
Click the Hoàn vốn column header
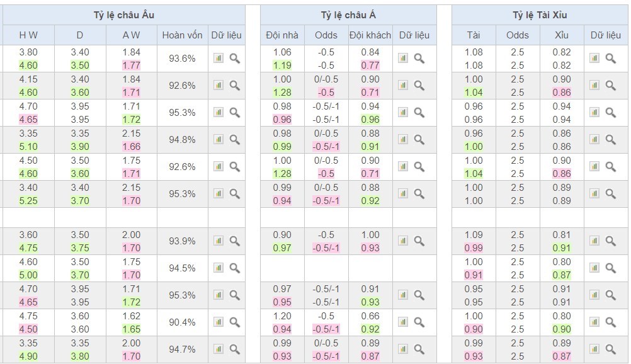182,35
